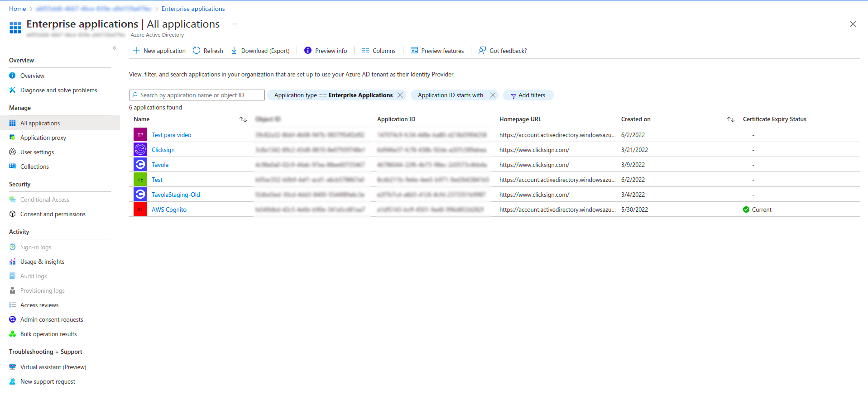Image resolution: width=868 pixels, height=409 pixels.
Task: Click the Access reviews icon
Action: click(13, 305)
